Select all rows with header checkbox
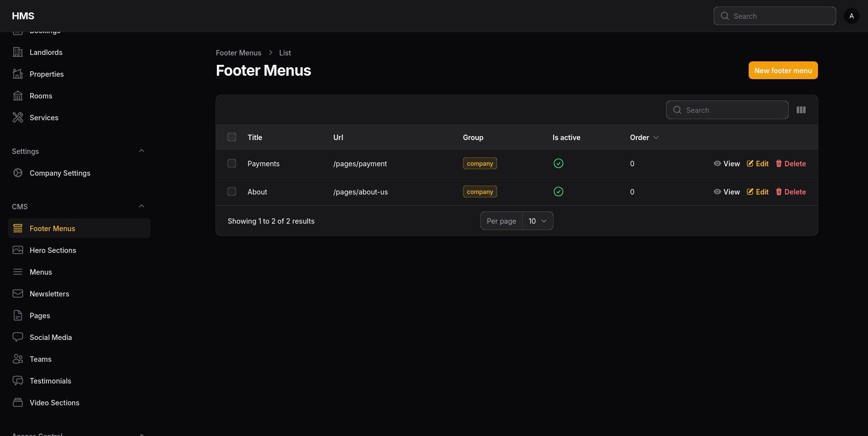Screen dimensions: 868x436 pyautogui.click(x=232, y=137)
